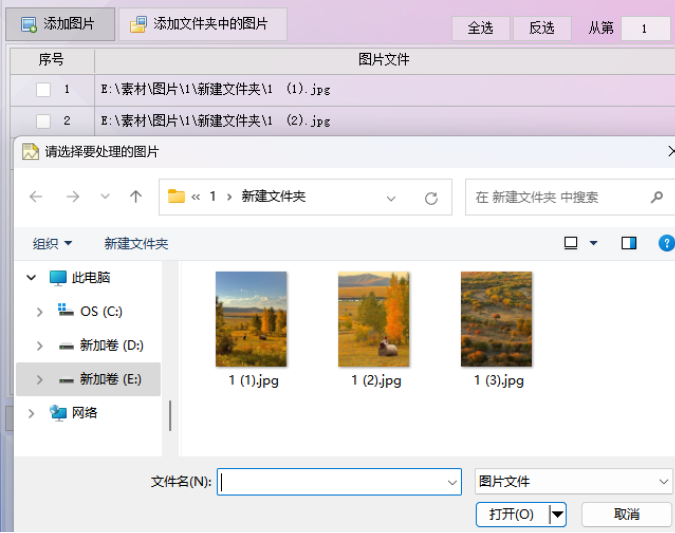
Task: Click the 添加图片 button
Action: [60, 24]
